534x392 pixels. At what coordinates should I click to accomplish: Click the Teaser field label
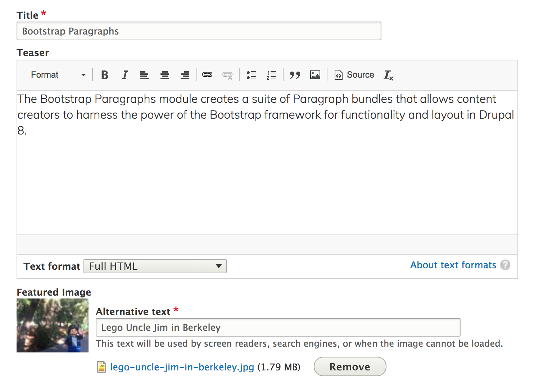(x=33, y=53)
